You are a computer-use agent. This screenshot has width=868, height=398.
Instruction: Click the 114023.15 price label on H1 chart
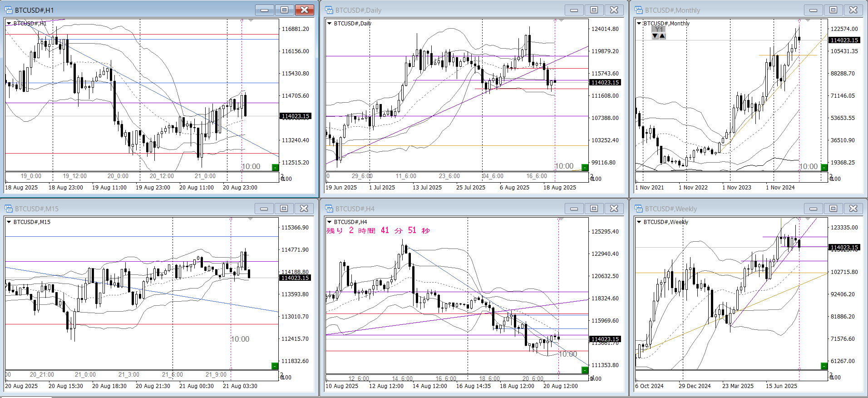click(295, 116)
